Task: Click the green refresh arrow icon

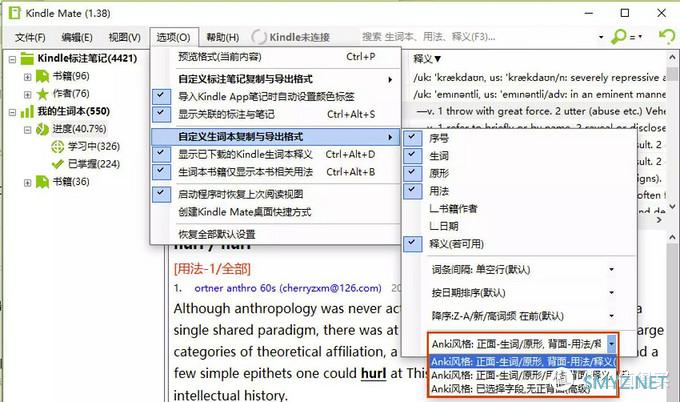Action: click(x=667, y=36)
